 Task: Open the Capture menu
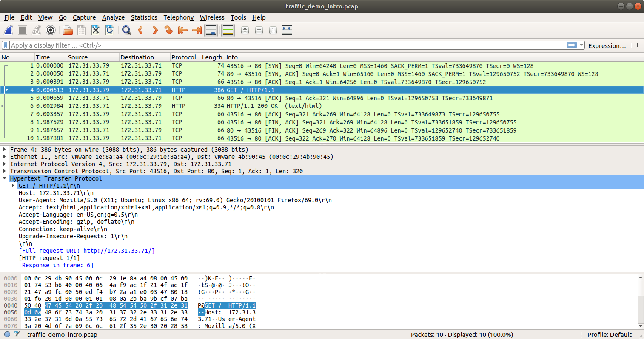[84, 17]
